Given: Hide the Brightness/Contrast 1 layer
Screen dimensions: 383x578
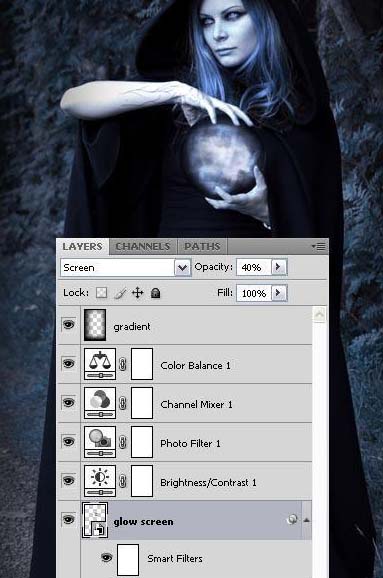Looking at the screenshot, I should click(x=69, y=480).
